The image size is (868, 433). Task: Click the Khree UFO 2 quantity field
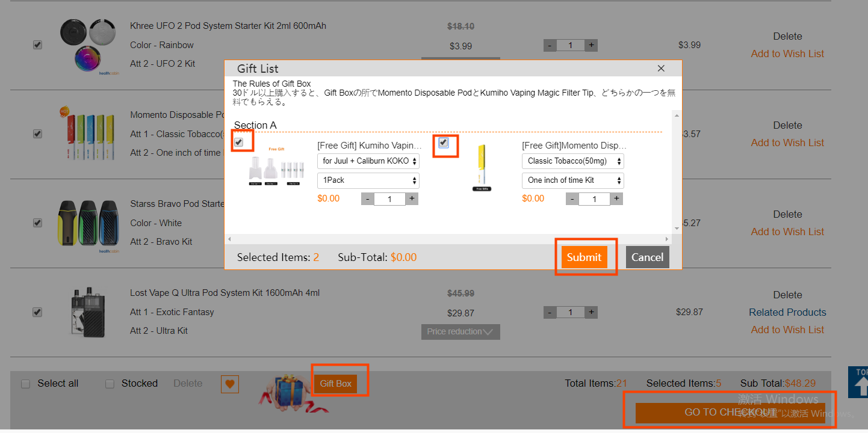tap(571, 46)
